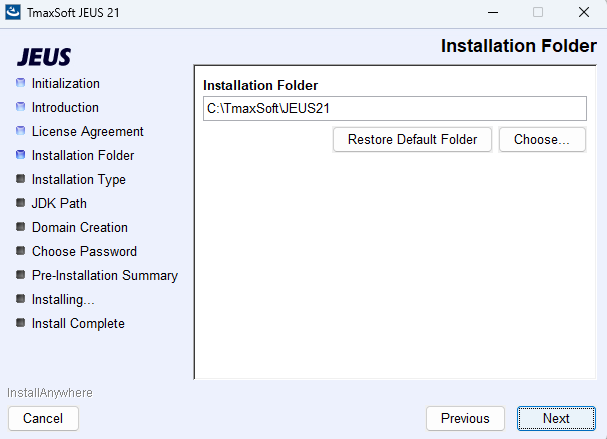The height and width of the screenshot is (439, 607).
Task: Select the Installation Folder step in sidebar
Action: [83, 156]
